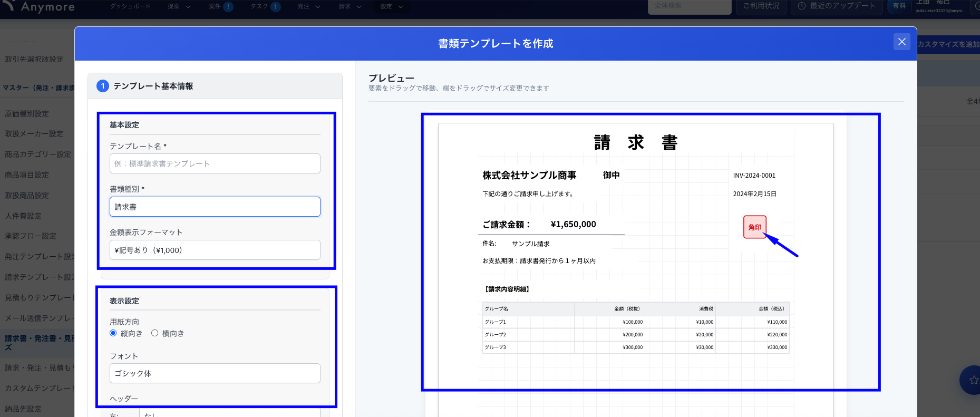Click the 有料 plan badge
The height and width of the screenshot is (417, 980).
899,6
